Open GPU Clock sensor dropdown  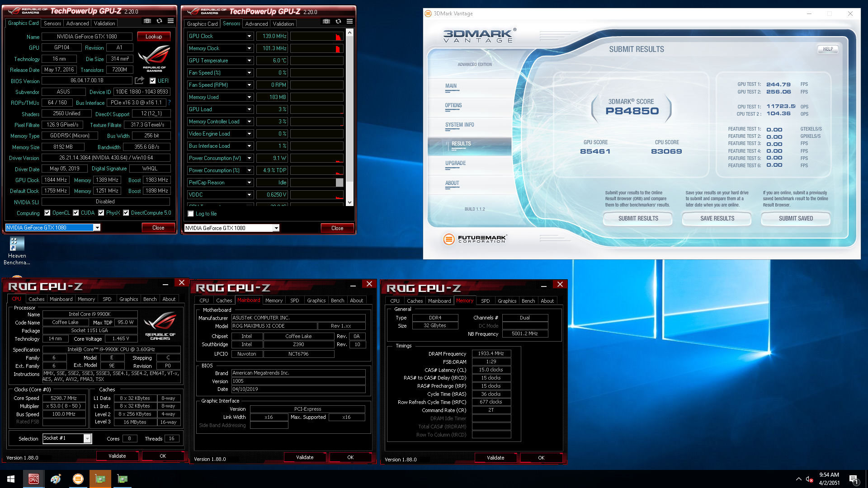pyautogui.click(x=249, y=36)
